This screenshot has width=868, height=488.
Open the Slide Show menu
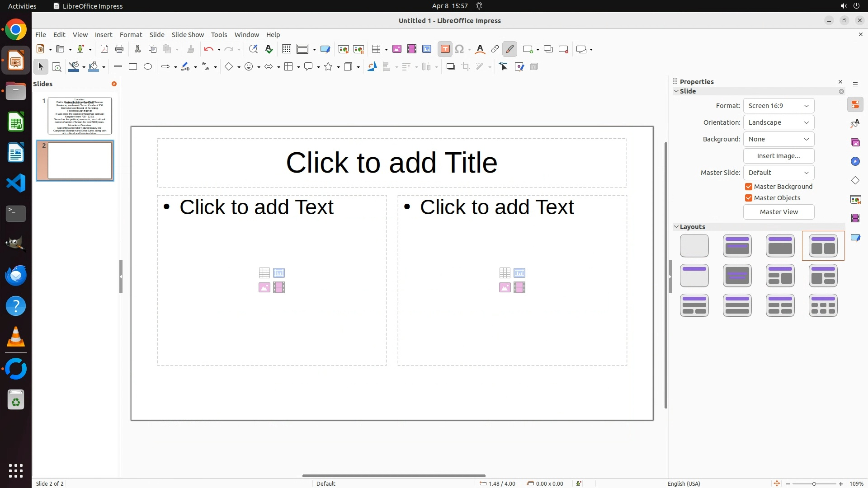coord(188,35)
